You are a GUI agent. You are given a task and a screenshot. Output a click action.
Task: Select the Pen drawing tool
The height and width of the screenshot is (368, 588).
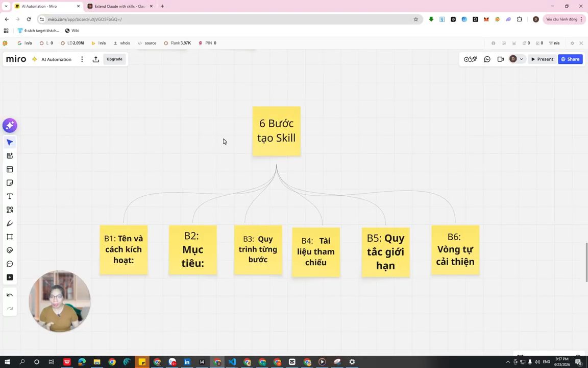click(x=10, y=223)
